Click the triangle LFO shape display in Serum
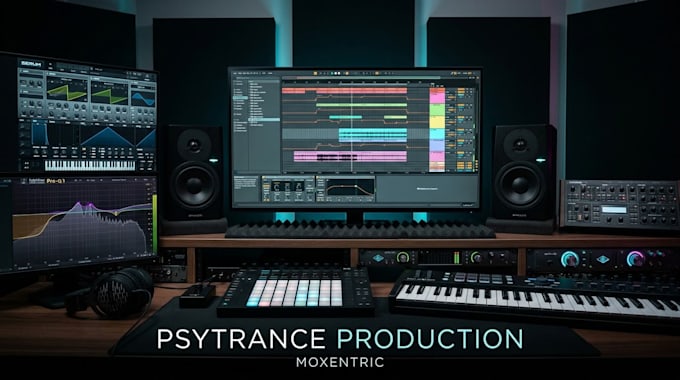The height and width of the screenshot is (380, 680). coord(107,137)
